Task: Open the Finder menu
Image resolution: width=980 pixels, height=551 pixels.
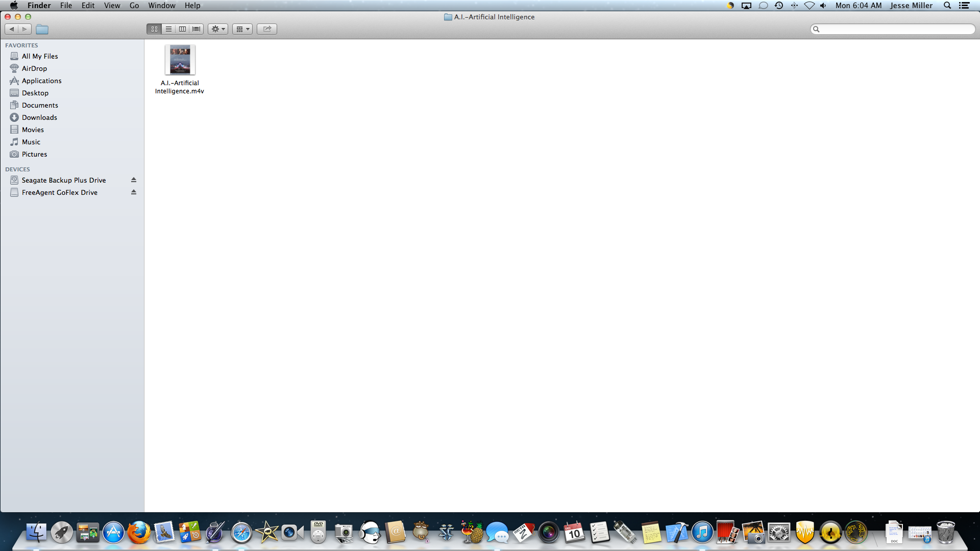Action: click(39, 6)
